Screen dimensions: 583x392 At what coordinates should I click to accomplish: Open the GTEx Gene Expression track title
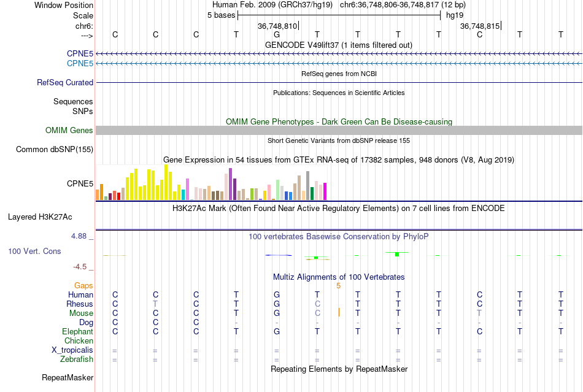click(x=339, y=159)
